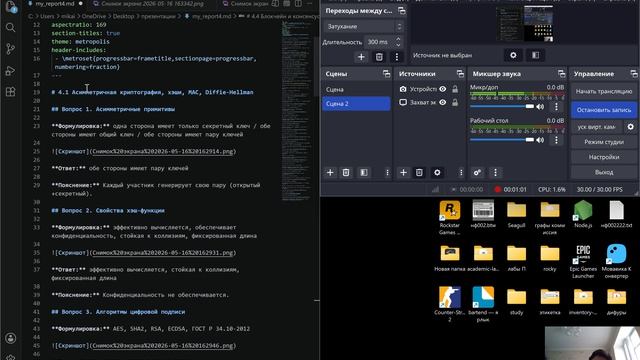
Task: Open VS Code editor more actions menu
Action: click(310, 4)
